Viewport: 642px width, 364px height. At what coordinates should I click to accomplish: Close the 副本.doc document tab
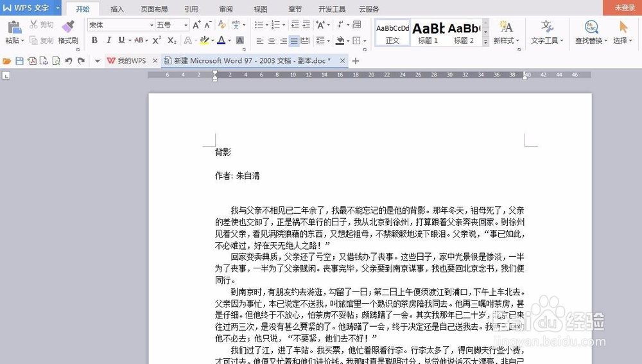tap(342, 60)
